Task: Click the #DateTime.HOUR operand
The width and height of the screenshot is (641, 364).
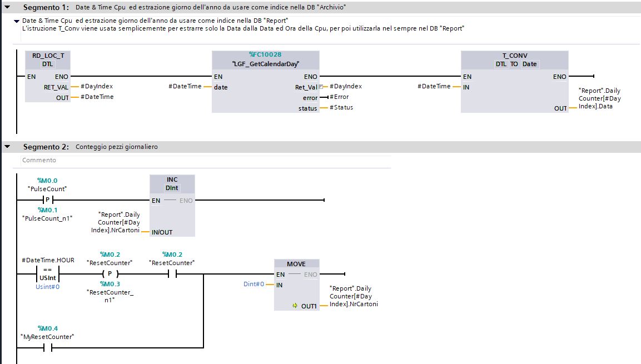Action: click(48, 260)
